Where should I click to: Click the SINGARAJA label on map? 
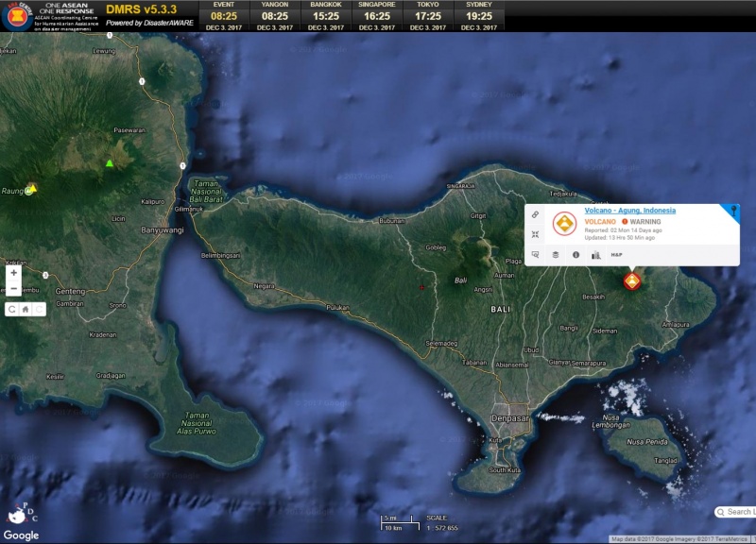(x=460, y=186)
